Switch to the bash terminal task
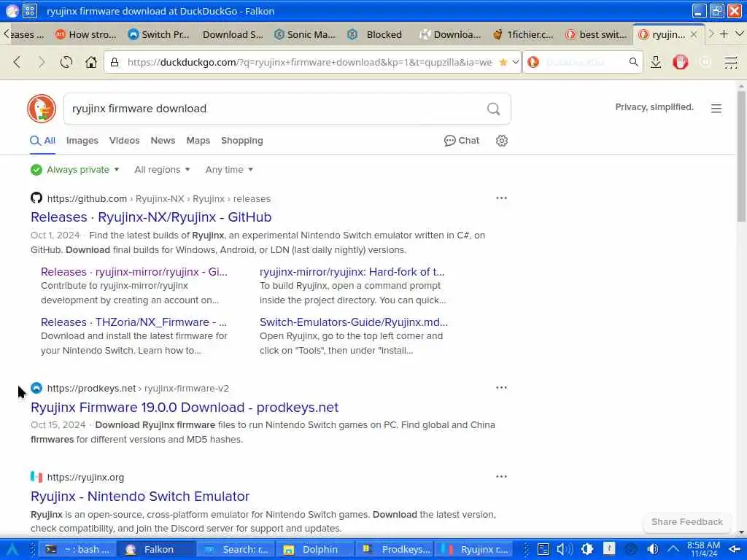The height and width of the screenshot is (560, 747). click(x=77, y=550)
